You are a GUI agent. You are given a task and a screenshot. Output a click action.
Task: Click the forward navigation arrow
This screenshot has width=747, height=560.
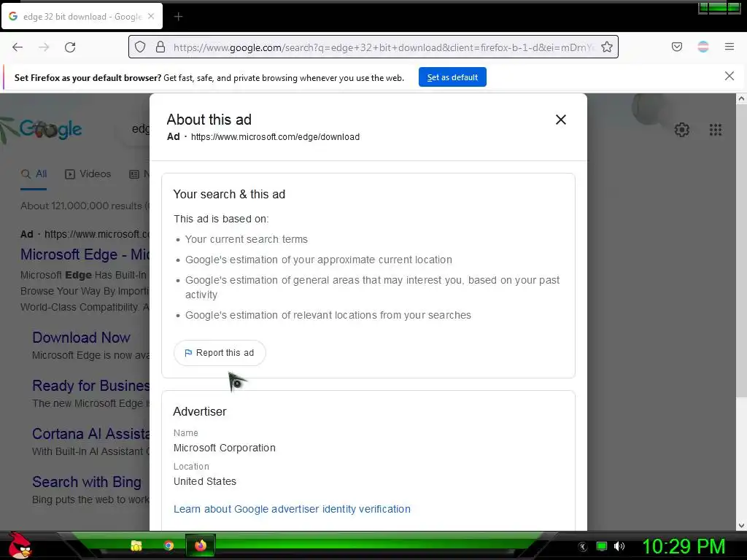tap(44, 47)
